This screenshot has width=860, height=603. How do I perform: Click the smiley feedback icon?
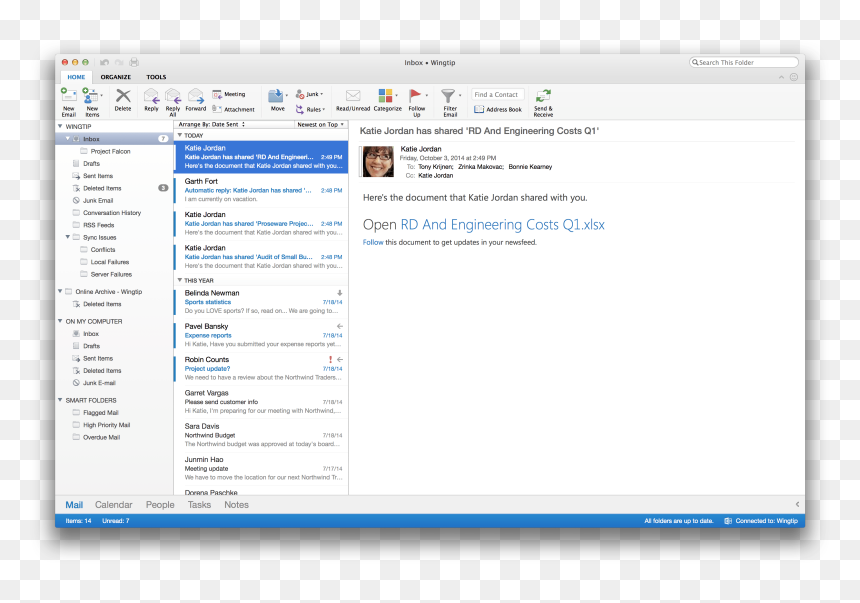coord(794,77)
